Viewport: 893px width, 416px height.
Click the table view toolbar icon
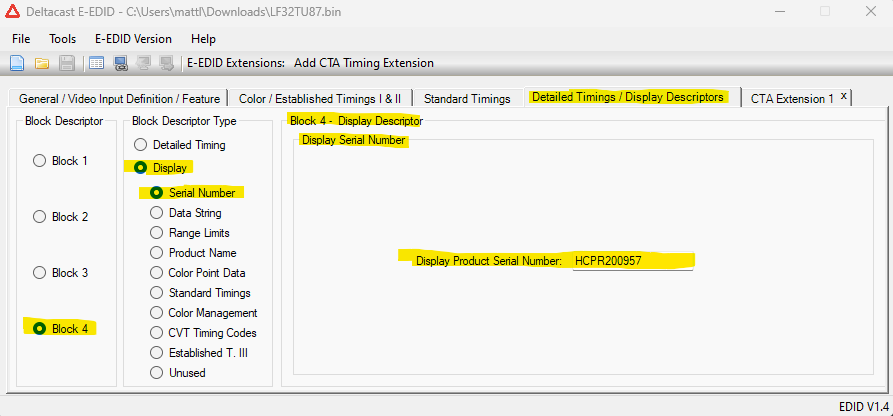point(96,63)
